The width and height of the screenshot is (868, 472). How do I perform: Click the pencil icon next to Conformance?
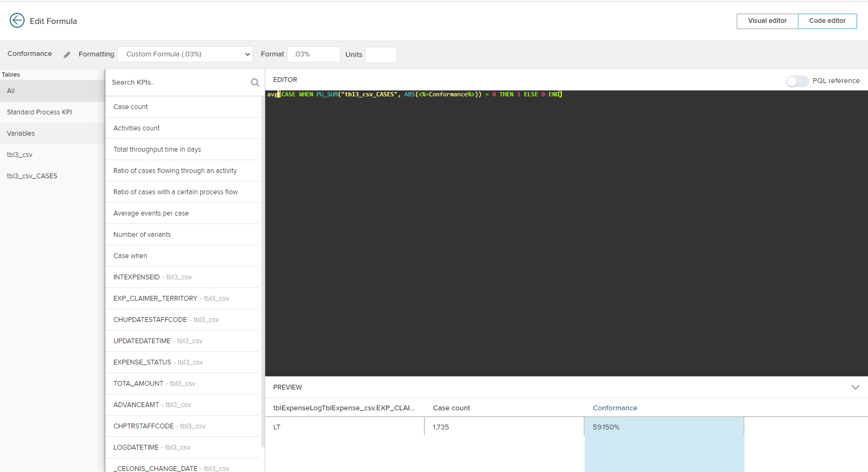(x=67, y=54)
